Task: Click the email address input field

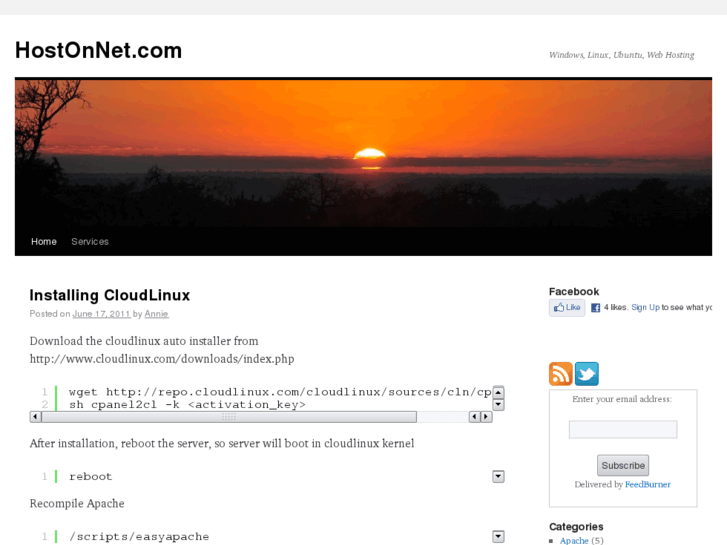Action: pyautogui.click(x=623, y=430)
